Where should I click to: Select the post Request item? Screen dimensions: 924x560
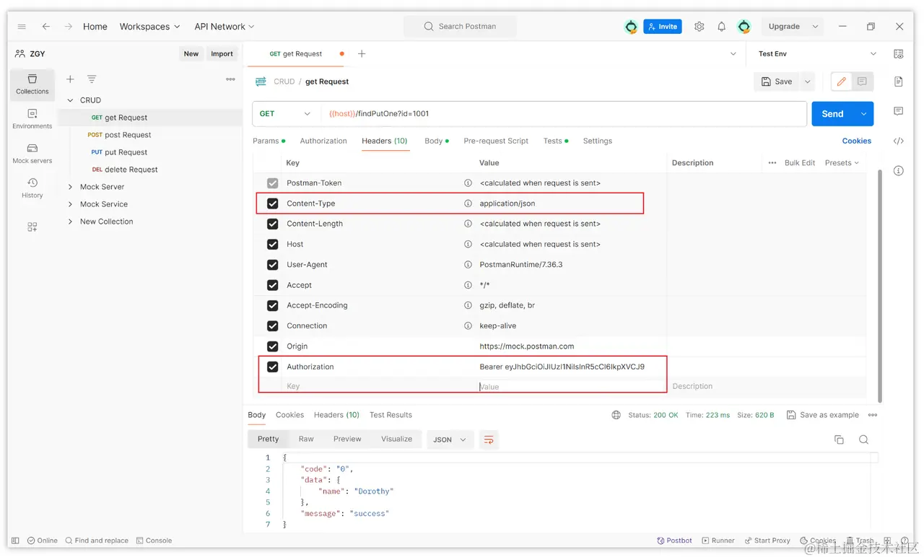pos(128,135)
